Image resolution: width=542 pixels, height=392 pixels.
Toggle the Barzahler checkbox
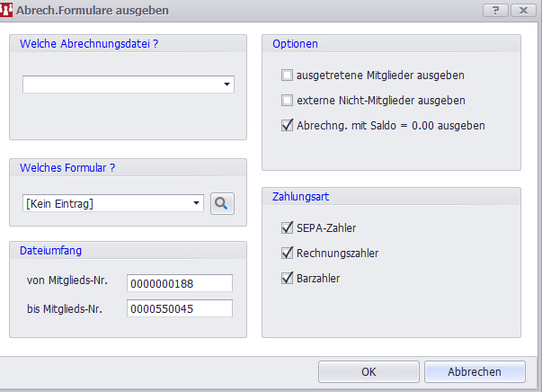288,278
